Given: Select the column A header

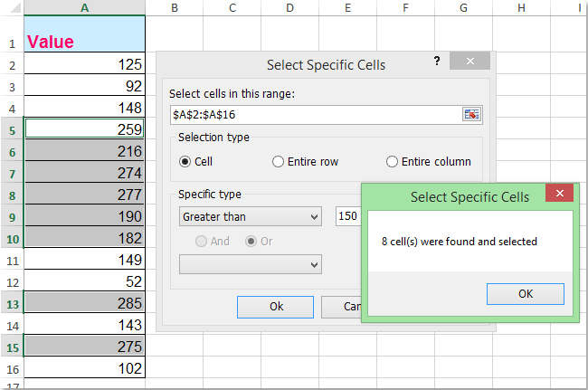Looking at the screenshot, I should click(84, 8).
